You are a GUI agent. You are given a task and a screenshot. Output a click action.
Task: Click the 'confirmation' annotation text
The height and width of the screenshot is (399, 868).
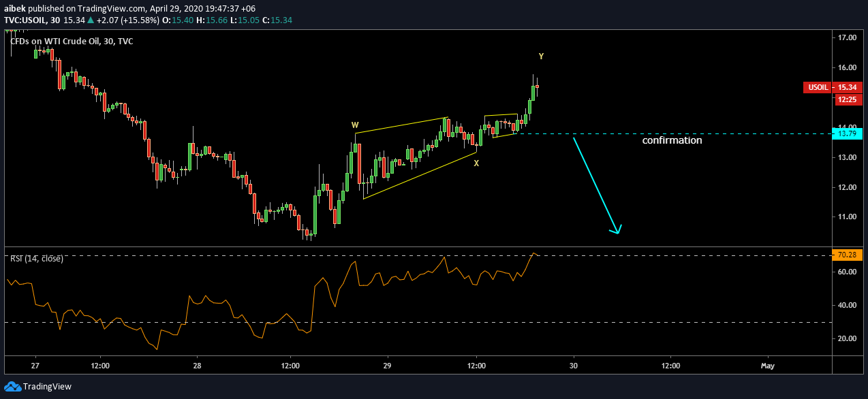(672, 141)
